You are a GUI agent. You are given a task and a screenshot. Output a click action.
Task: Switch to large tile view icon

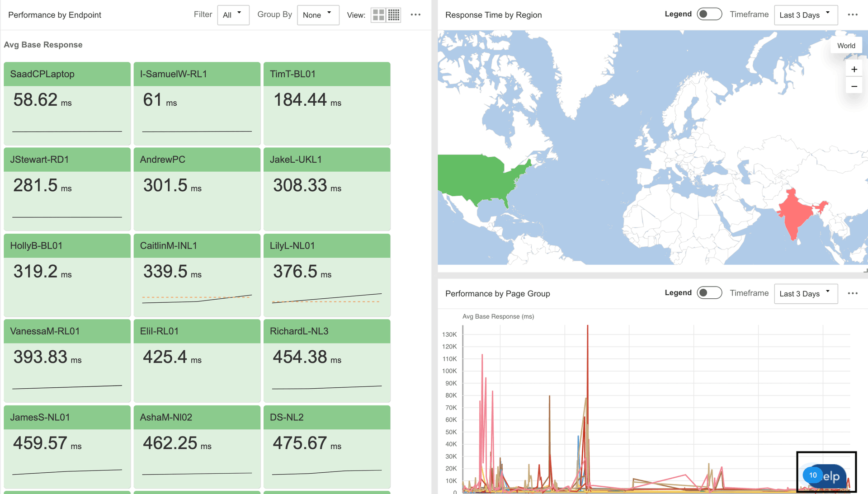[378, 15]
